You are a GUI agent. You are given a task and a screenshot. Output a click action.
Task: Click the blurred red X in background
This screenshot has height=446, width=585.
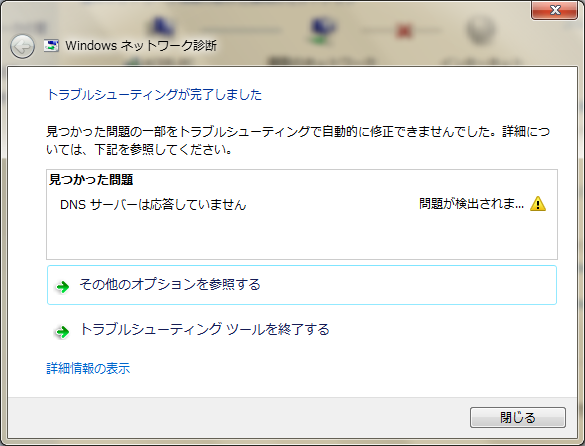404,31
